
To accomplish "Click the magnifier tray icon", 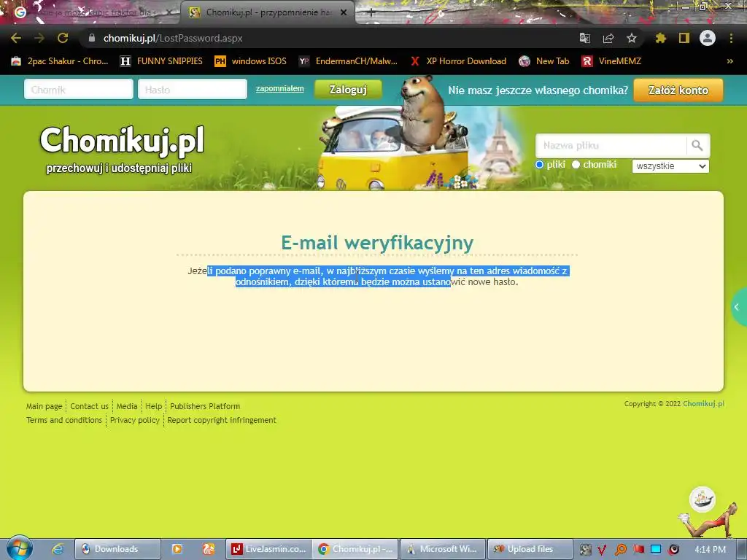I will [x=621, y=550].
